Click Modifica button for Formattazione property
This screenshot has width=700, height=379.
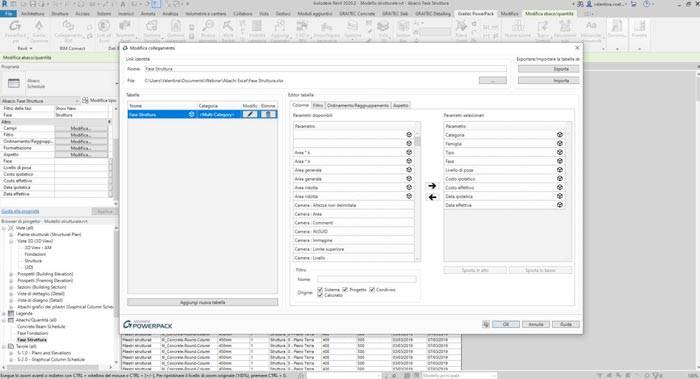click(x=81, y=148)
